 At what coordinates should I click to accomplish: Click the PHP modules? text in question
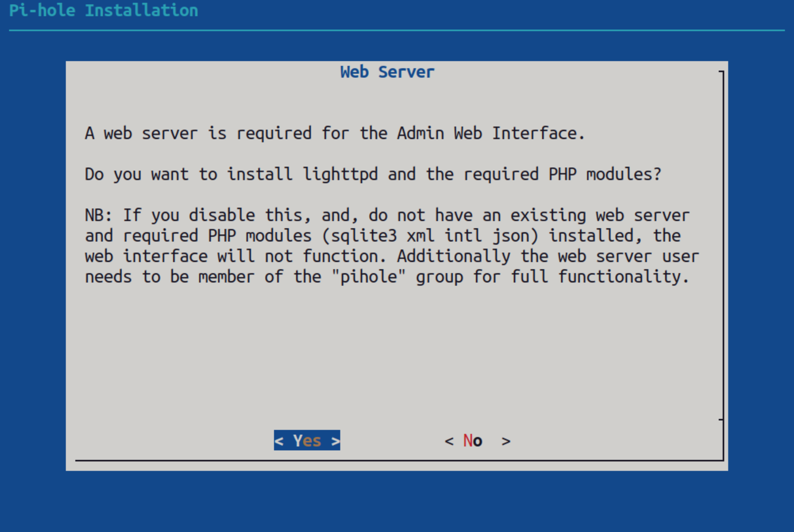(604, 174)
